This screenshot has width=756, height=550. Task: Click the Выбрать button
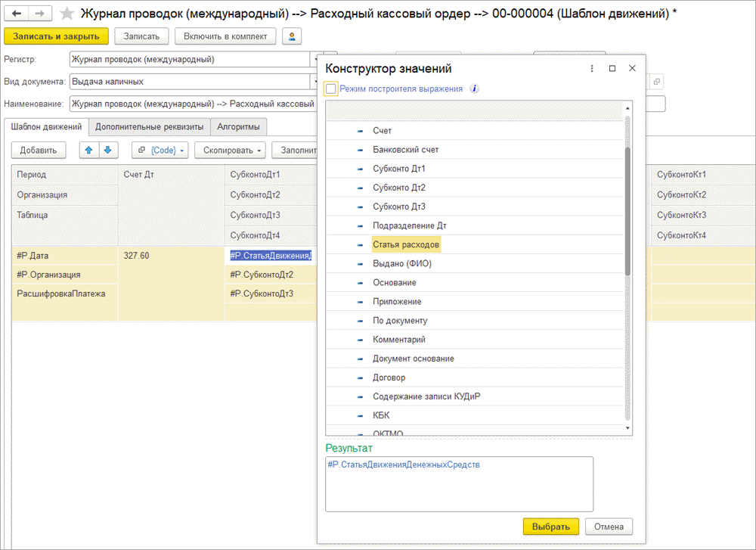(x=550, y=527)
